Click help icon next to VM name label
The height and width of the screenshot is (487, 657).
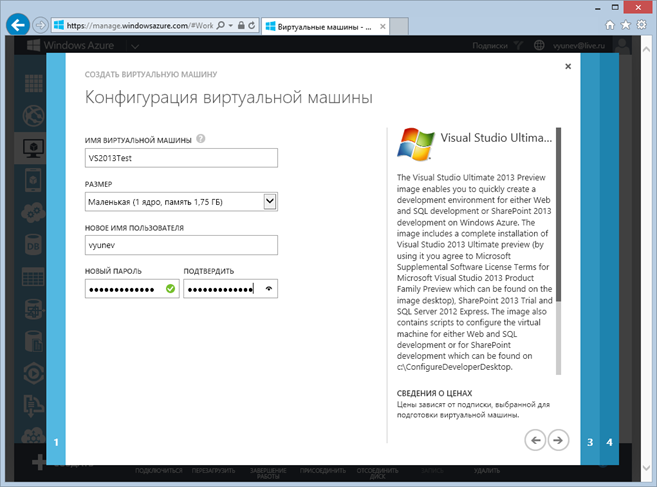[x=201, y=139]
